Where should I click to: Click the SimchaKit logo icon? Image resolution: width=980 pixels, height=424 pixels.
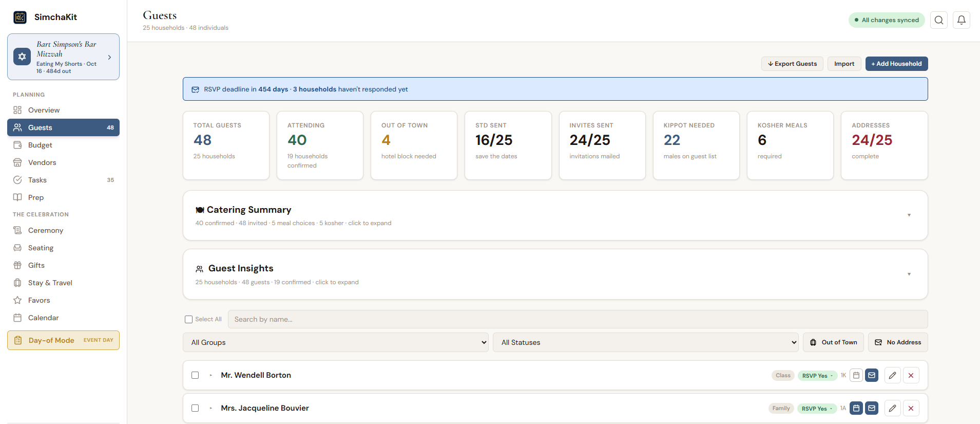coord(20,17)
